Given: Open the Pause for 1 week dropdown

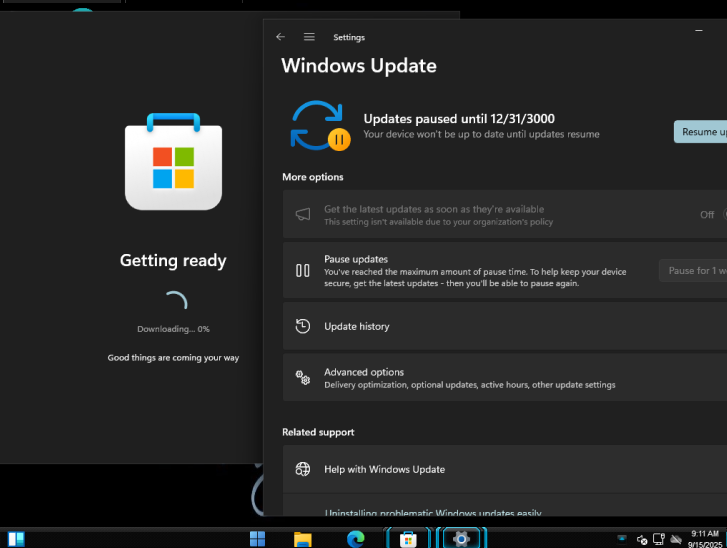Looking at the screenshot, I should click(693, 270).
